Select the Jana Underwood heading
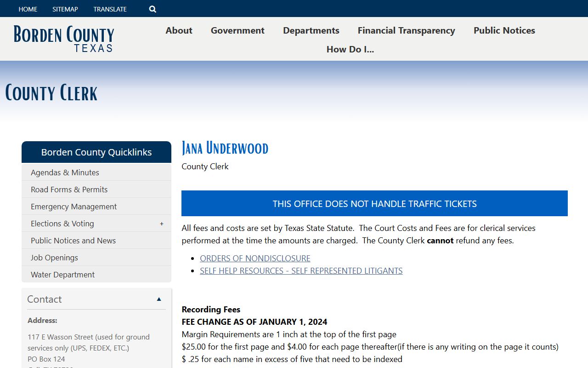Image resolution: width=588 pixels, height=368 pixels. (x=225, y=148)
